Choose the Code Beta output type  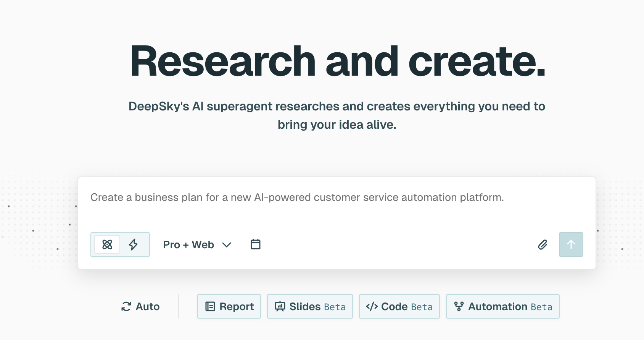pos(399,306)
